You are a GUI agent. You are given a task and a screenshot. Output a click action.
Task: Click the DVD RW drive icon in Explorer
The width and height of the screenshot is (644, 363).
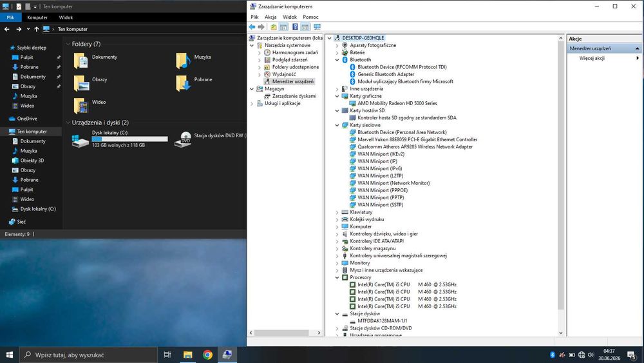[x=183, y=140]
